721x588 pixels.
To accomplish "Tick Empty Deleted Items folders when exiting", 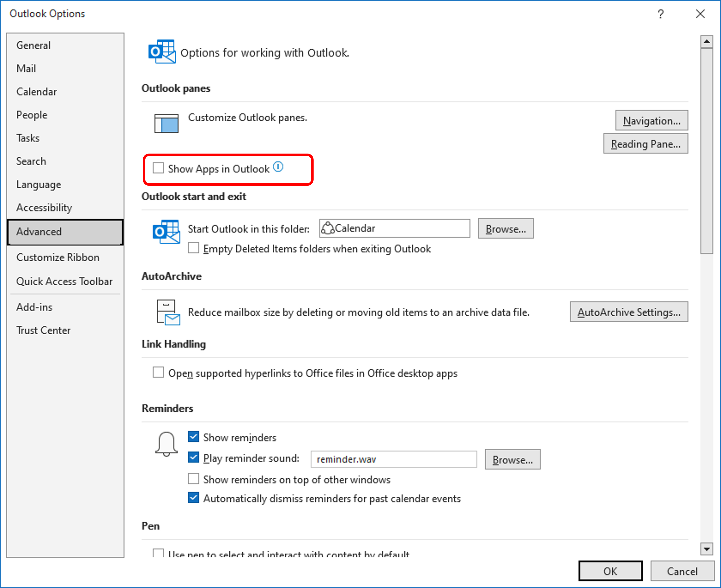I will point(193,248).
